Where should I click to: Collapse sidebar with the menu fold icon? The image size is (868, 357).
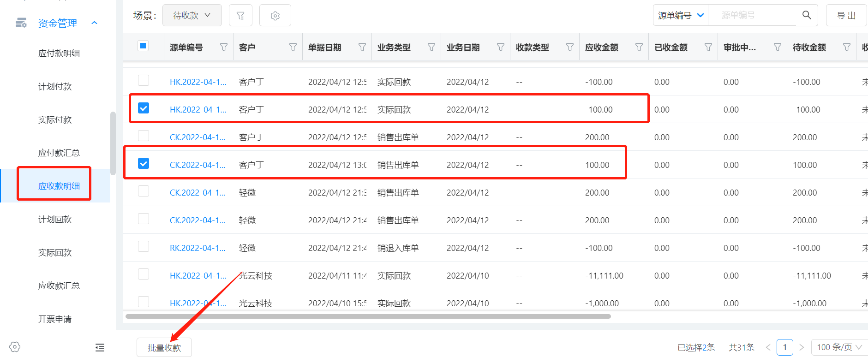pyautogui.click(x=100, y=347)
